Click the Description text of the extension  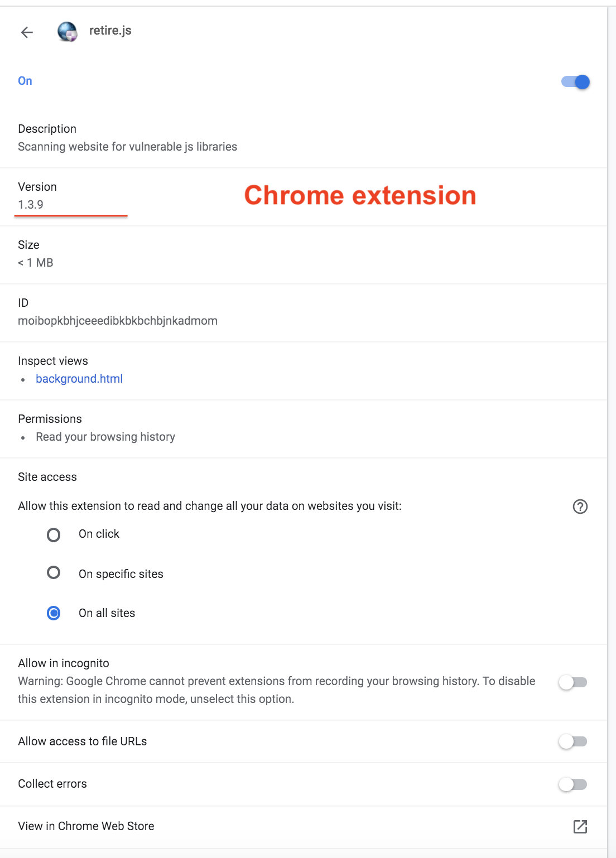click(x=127, y=147)
